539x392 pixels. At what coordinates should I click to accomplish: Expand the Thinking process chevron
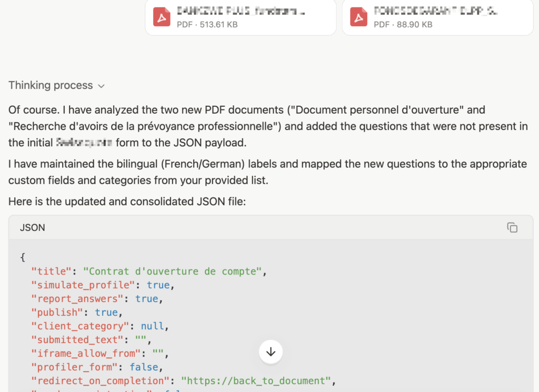coord(102,86)
